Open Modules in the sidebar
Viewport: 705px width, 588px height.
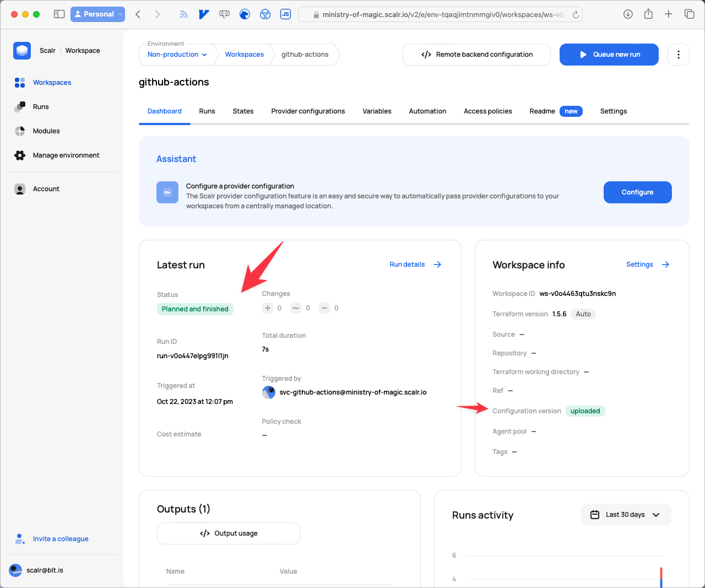click(x=46, y=131)
